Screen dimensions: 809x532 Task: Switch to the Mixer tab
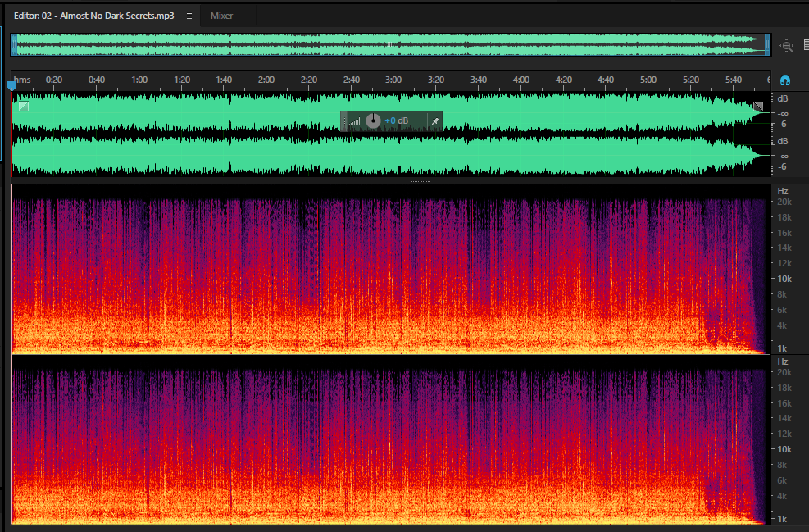click(221, 16)
